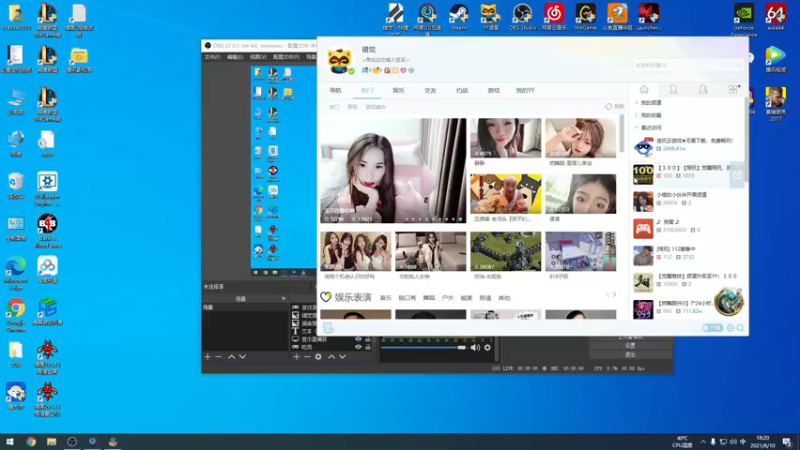Open the YY home channel list icon
The image size is (800, 450).
coord(644,90)
